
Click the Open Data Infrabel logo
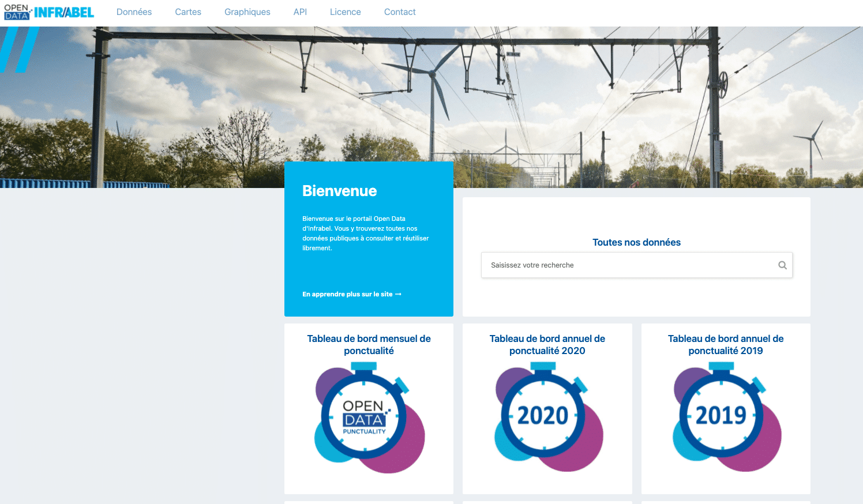(49, 12)
